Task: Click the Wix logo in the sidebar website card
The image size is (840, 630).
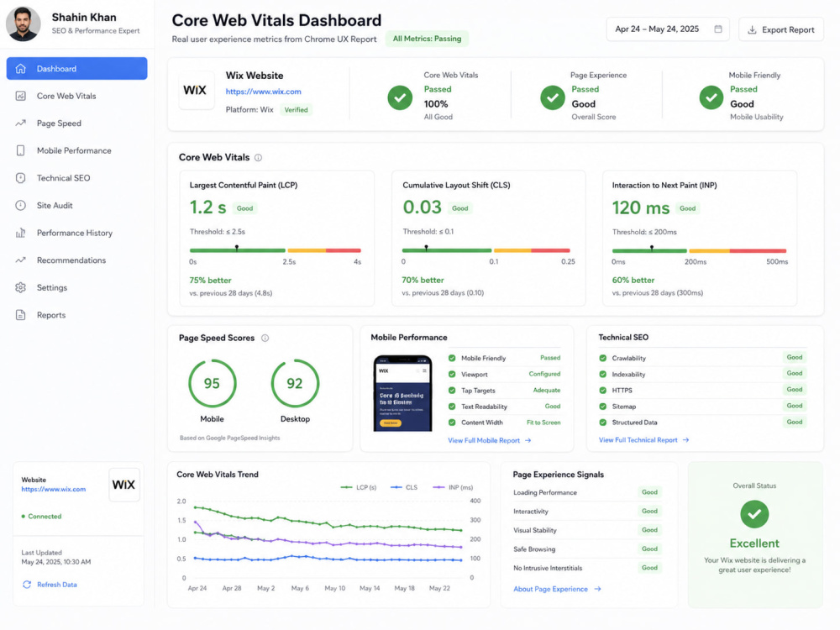Action: pyautogui.click(x=123, y=485)
